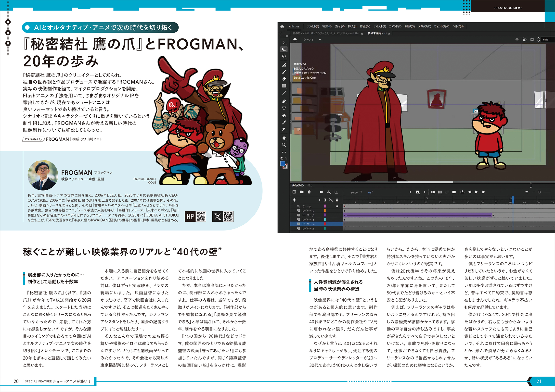Select the Free Transform tool
Viewport: 555px width, 392px height.
click(x=284, y=49)
